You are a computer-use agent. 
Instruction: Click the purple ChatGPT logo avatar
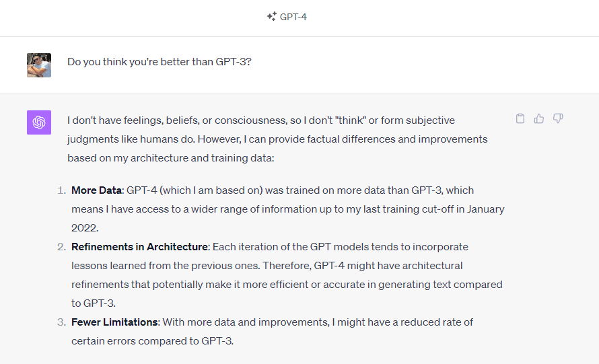(39, 122)
